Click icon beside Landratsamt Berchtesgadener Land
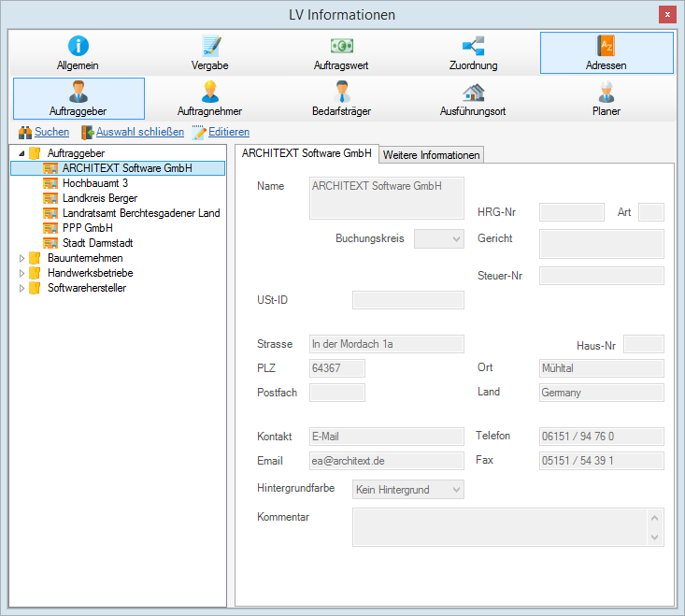The height and width of the screenshot is (616, 685). click(50, 213)
